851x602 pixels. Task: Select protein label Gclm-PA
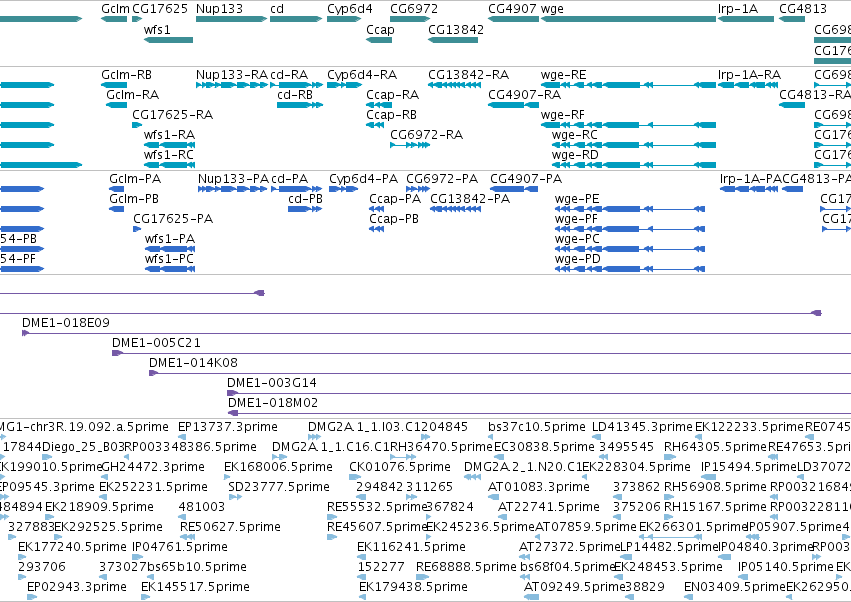[135, 179]
